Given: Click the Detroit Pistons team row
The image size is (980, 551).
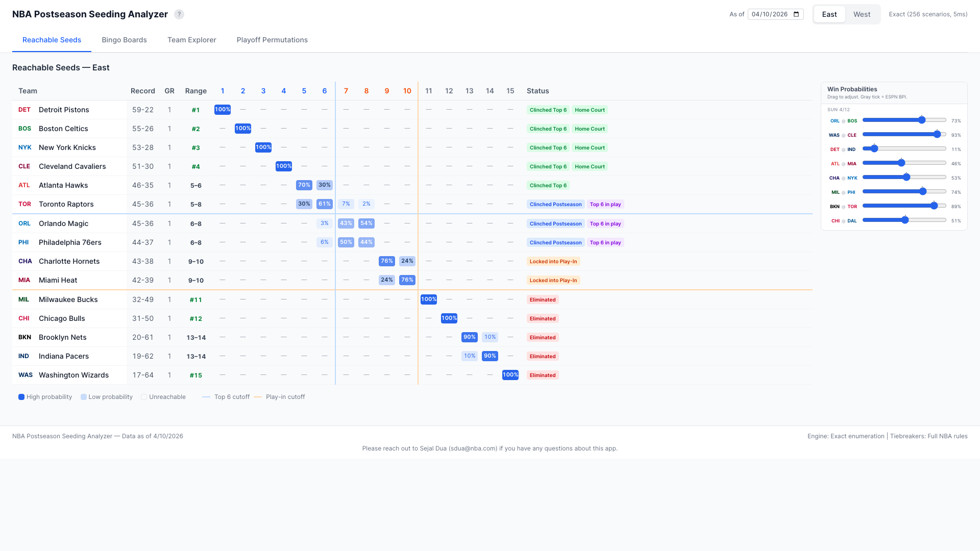Looking at the screenshot, I should tap(64, 110).
